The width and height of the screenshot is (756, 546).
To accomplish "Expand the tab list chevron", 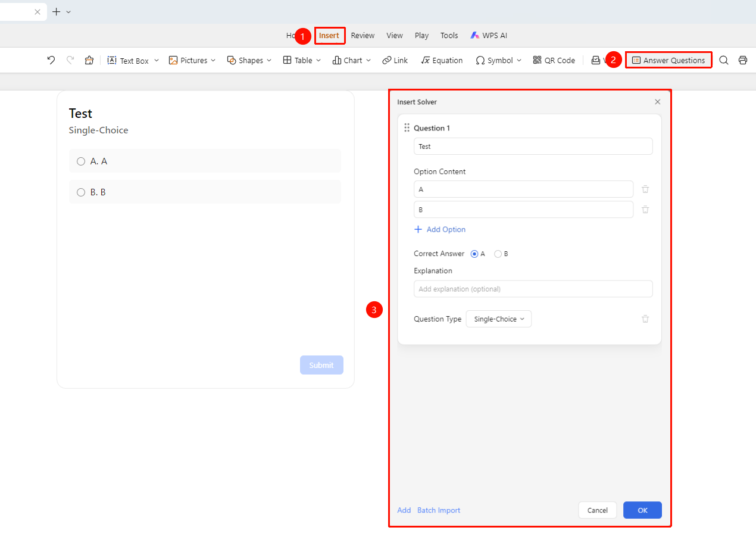I will [68, 11].
